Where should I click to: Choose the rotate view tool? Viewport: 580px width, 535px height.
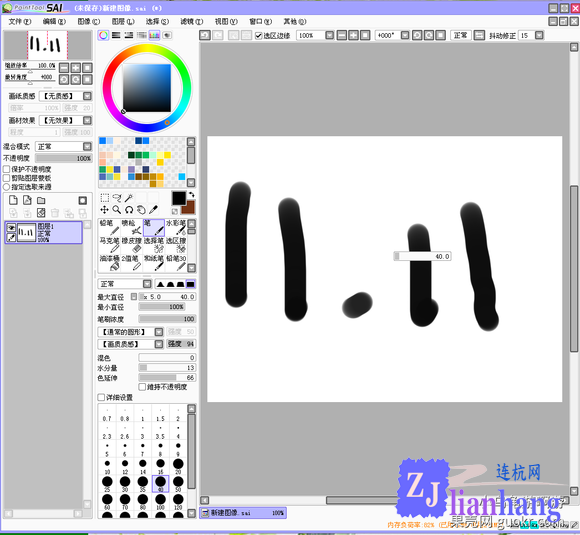click(129, 210)
